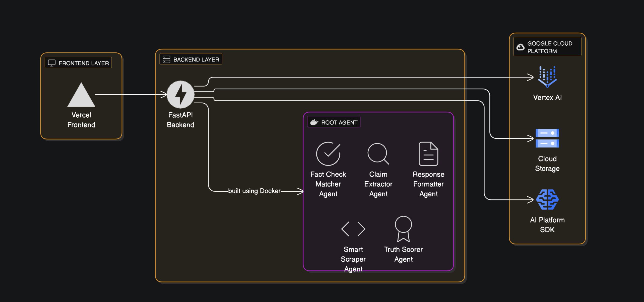Select the "built using Docker" connector label

254,191
